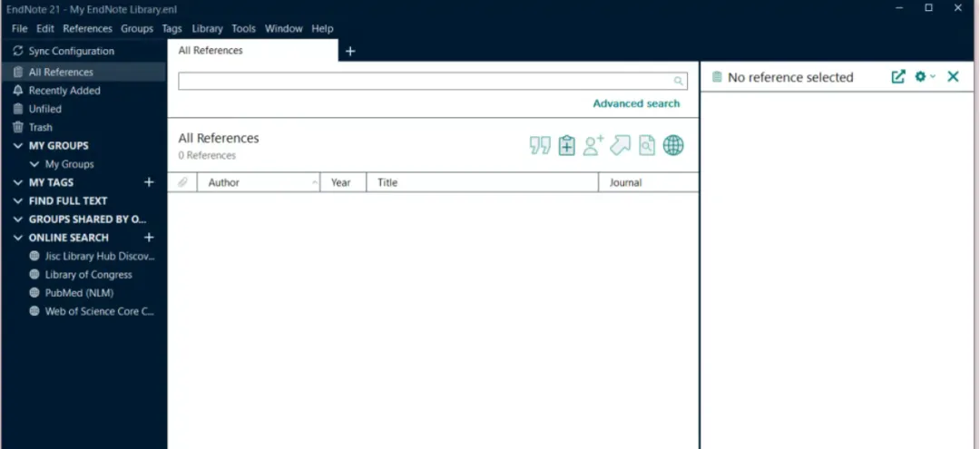Collapse the FIND FULL TEXT section
The width and height of the screenshot is (980, 449).
17,201
